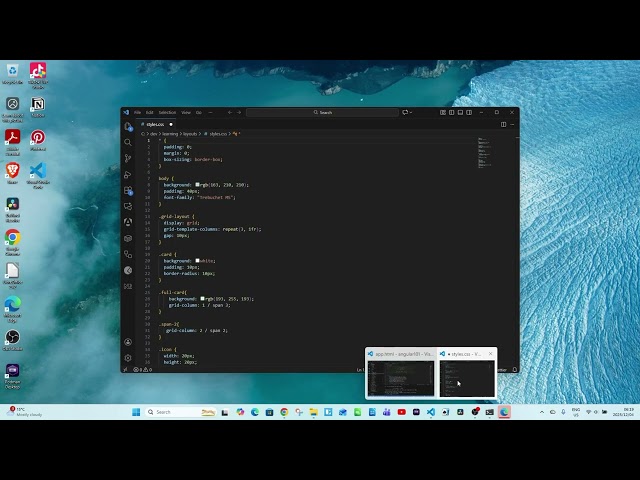Screen dimensions: 640x480
Task: Open the Manage gear in the activity bar
Action: point(128,358)
